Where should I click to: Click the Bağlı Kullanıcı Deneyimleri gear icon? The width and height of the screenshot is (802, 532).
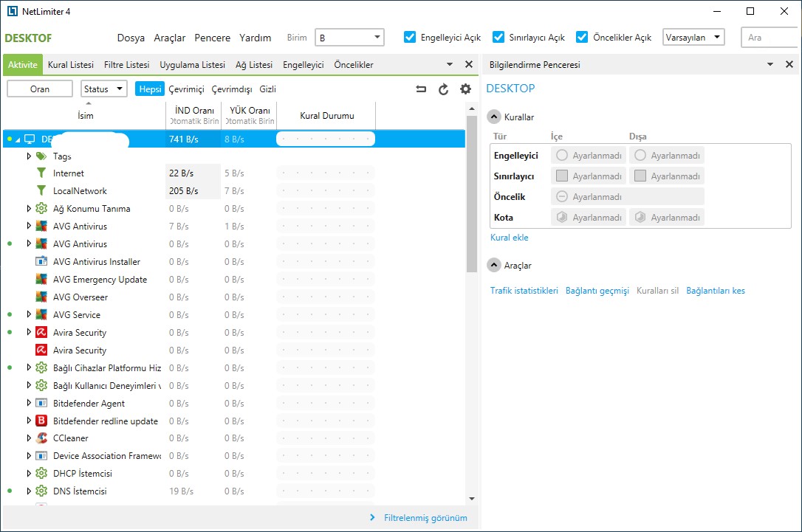click(x=41, y=385)
